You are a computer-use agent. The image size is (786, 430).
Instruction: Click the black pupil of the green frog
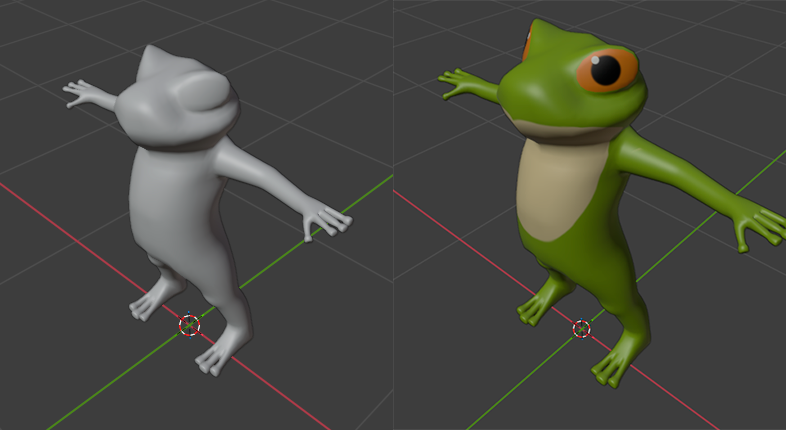click(605, 69)
